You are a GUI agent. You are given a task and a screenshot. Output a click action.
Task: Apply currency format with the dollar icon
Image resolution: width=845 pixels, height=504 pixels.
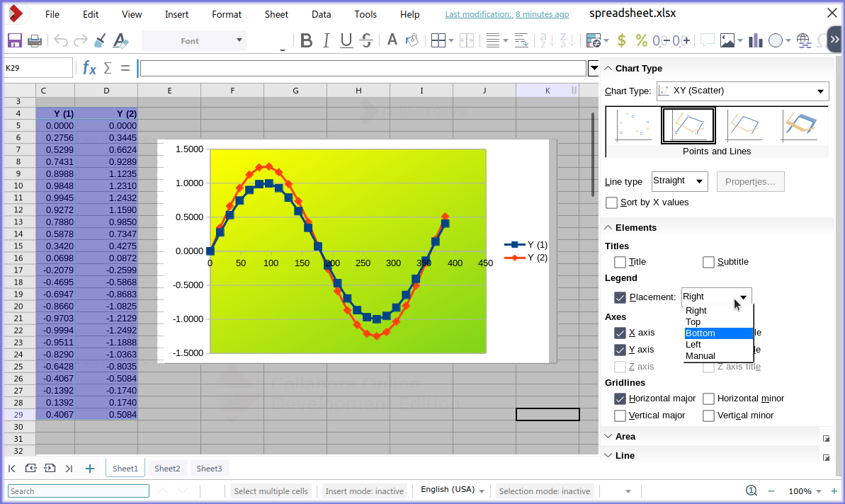(622, 41)
